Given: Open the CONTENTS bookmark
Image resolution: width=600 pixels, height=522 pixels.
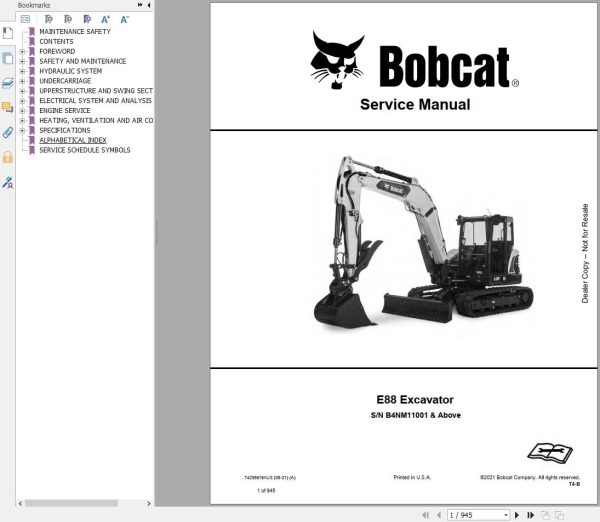Looking at the screenshot, I should click(x=56, y=41).
